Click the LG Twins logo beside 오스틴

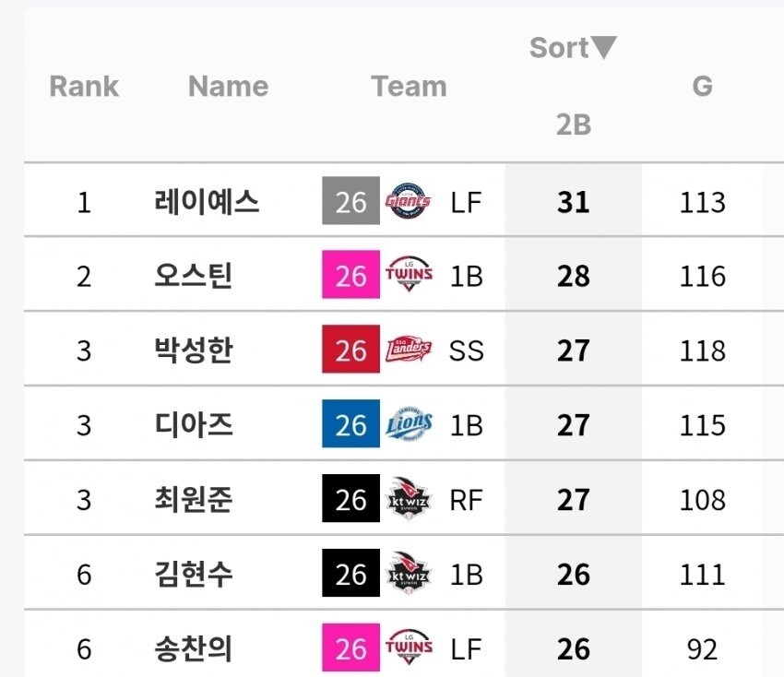point(409,274)
